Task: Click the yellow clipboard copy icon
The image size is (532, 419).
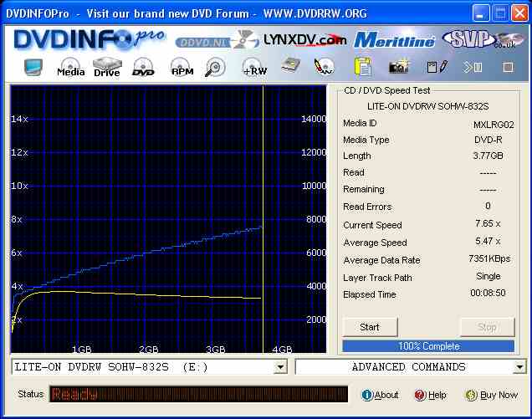Action: [x=363, y=67]
